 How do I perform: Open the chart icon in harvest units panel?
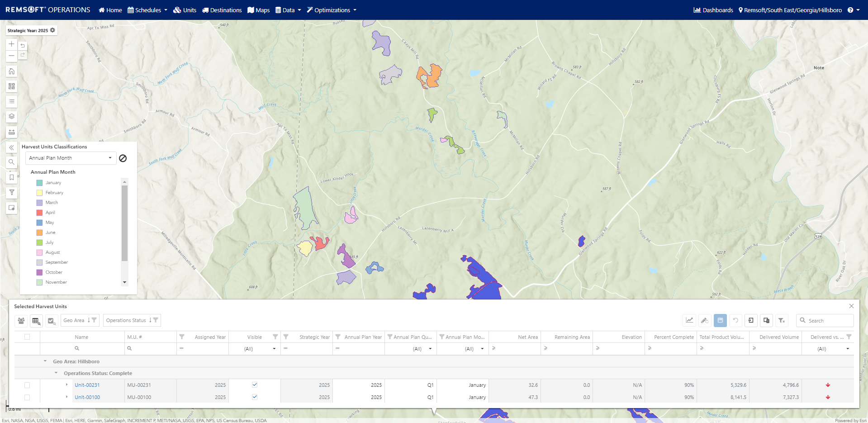point(689,320)
